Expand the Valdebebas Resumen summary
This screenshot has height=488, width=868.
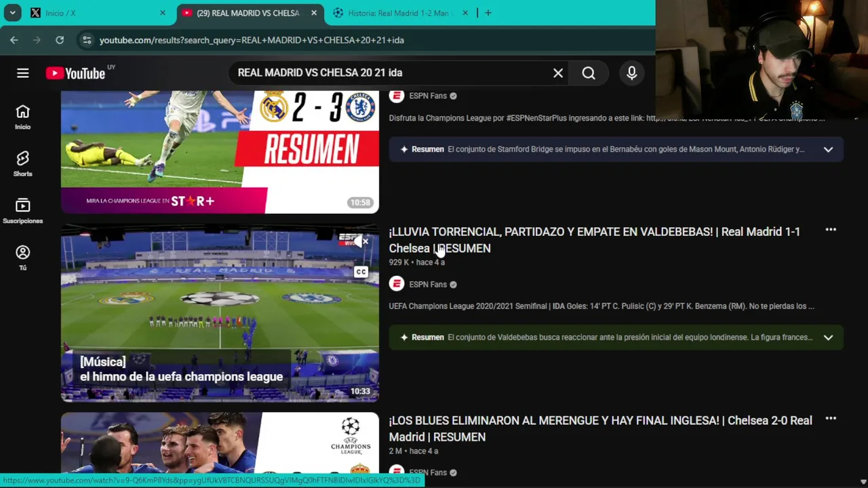click(x=828, y=338)
